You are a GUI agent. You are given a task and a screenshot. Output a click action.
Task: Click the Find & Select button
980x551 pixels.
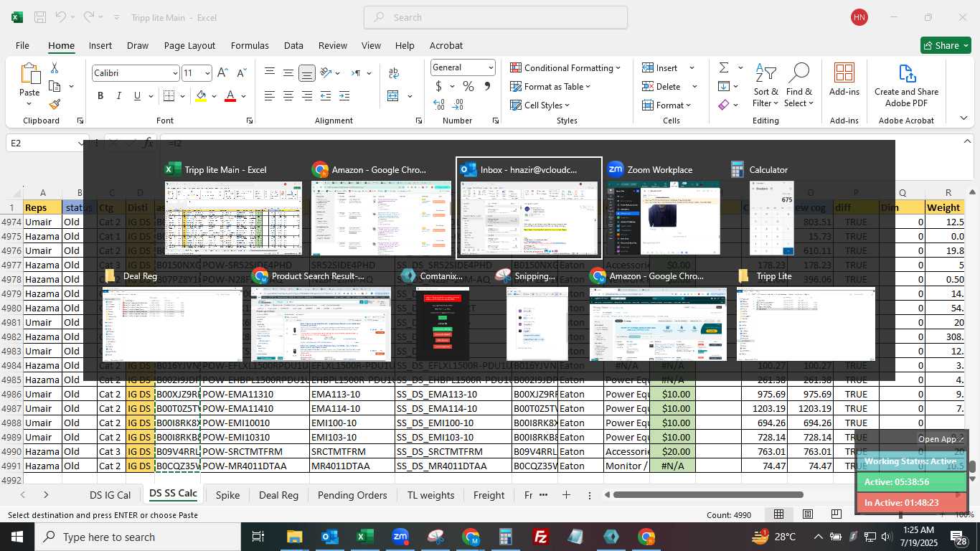(x=798, y=86)
